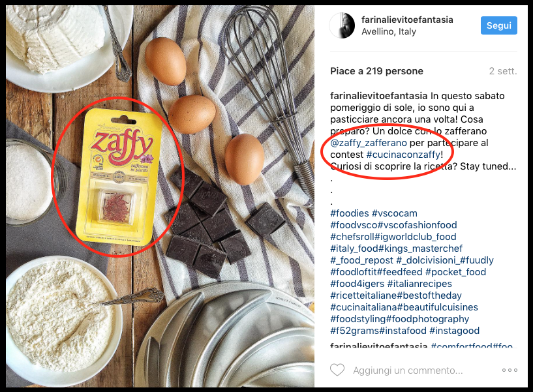The width and height of the screenshot is (533, 392).
Task: Click the Zaffy saffron package in photo
Action: click(x=118, y=177)
